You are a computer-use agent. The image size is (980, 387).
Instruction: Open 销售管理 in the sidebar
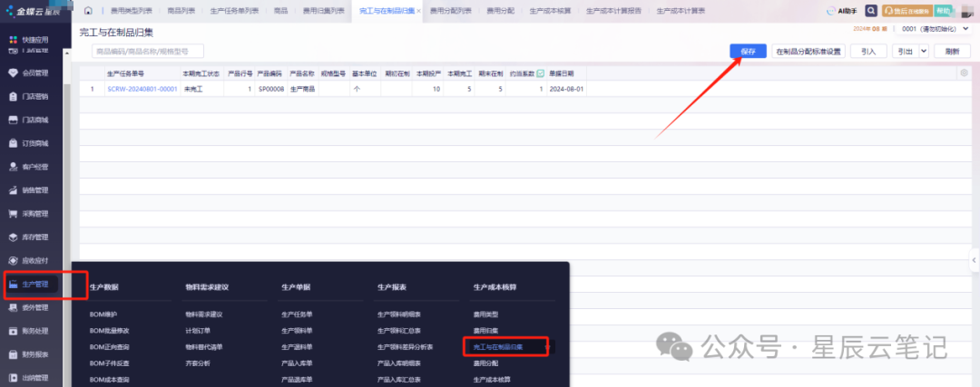click(29, 190)
